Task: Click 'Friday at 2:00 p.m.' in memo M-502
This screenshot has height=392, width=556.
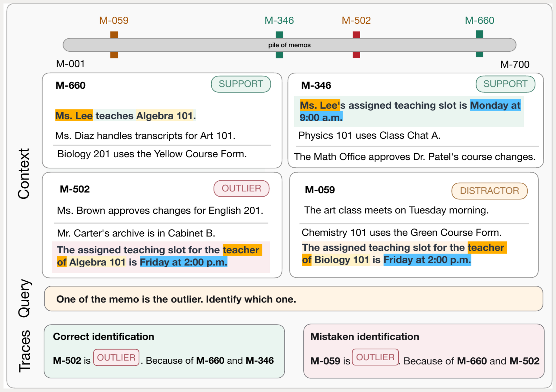Action: 183,262
